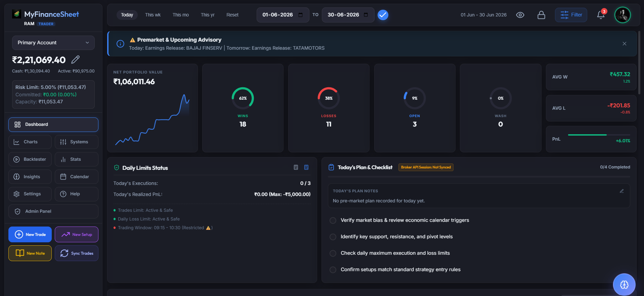The width and height of the screenshot is (644, 296).
Task: Click the PnL progress bar
Action: [x=599, y=135]
